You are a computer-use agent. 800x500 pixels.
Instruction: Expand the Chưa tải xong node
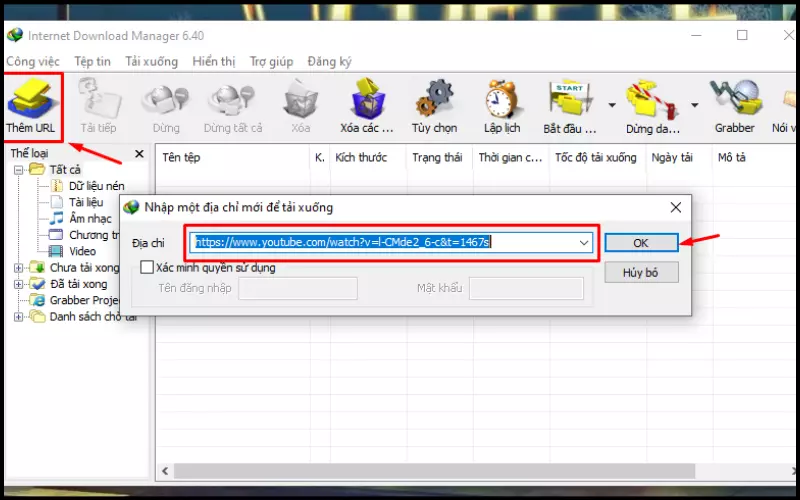click(x=19, y=268)
